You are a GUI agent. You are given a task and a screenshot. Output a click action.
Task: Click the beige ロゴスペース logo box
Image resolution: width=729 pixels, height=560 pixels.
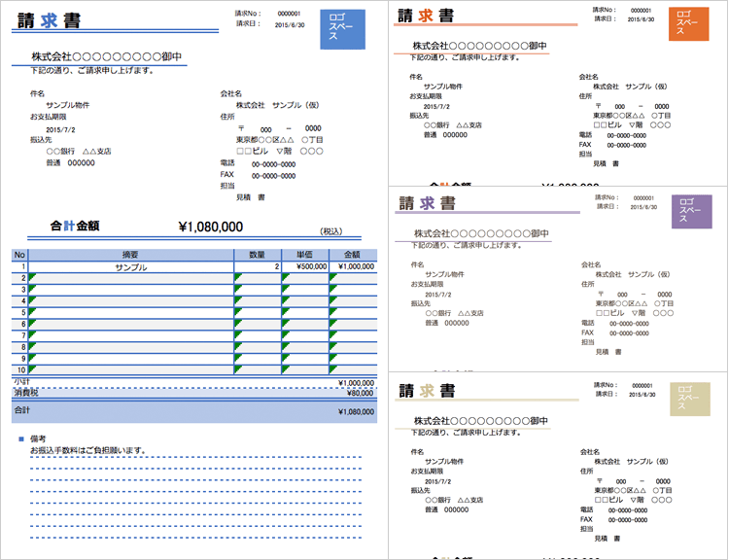point(690,399)
